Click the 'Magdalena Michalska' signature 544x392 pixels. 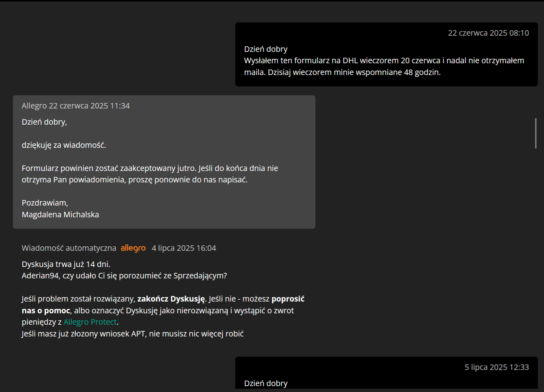[x=60, y=215]
